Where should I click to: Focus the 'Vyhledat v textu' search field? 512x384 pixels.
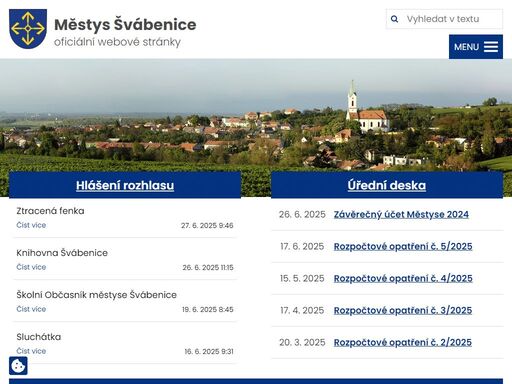coord(444,19)
